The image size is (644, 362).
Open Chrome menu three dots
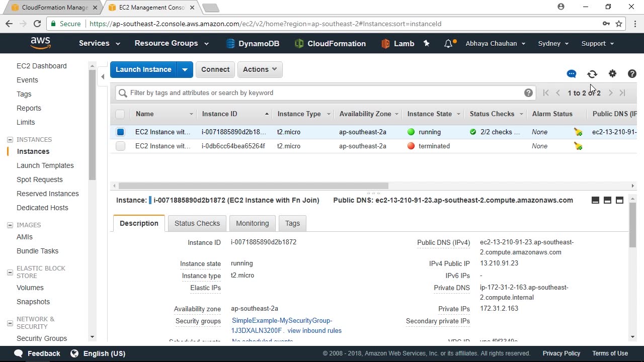point(635,24)
